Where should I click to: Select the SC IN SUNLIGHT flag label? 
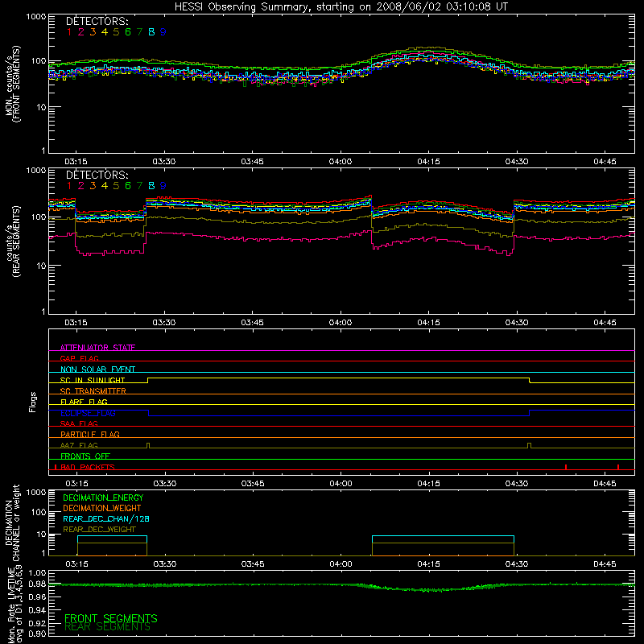[x=93, y=380]
